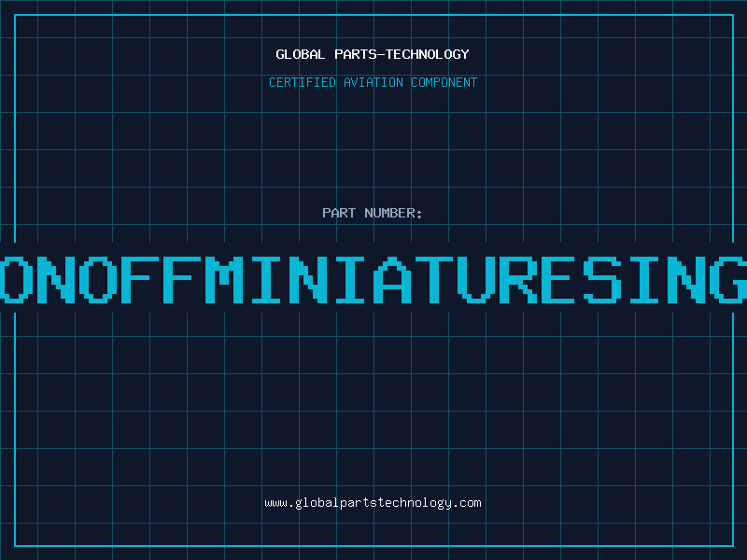Open the www.globalpartstechnology.com link
747x560 pixels.
[x=373, y=503]
